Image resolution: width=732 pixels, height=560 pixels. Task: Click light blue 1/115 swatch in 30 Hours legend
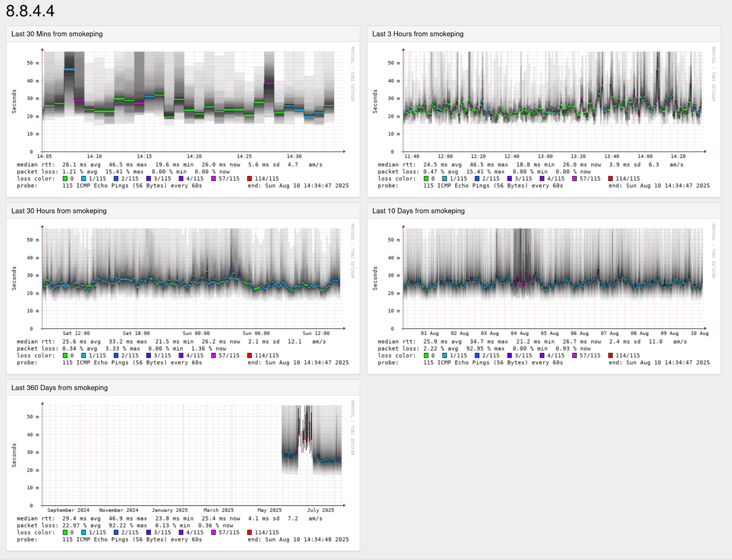(x=83, y=355)
